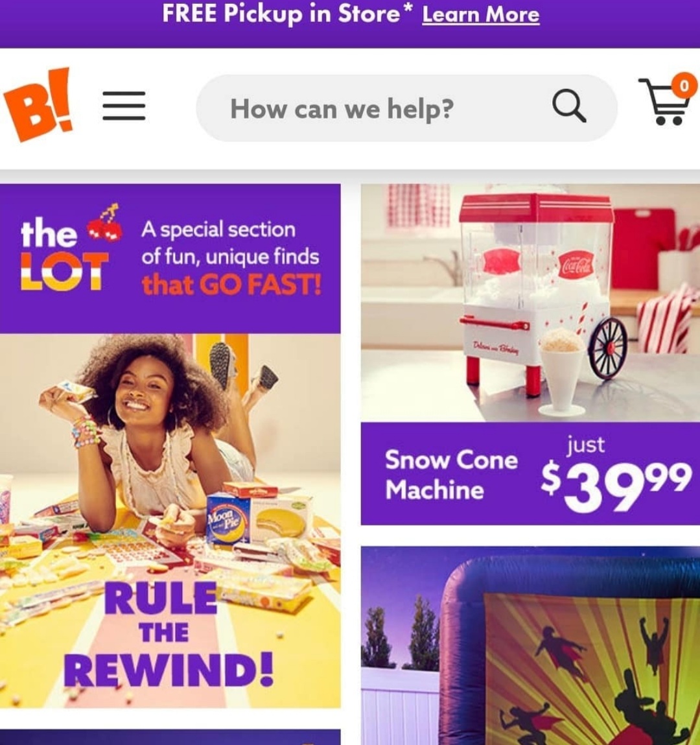Click the Learn More link
The image size is (700, 745).
point(480,14)
